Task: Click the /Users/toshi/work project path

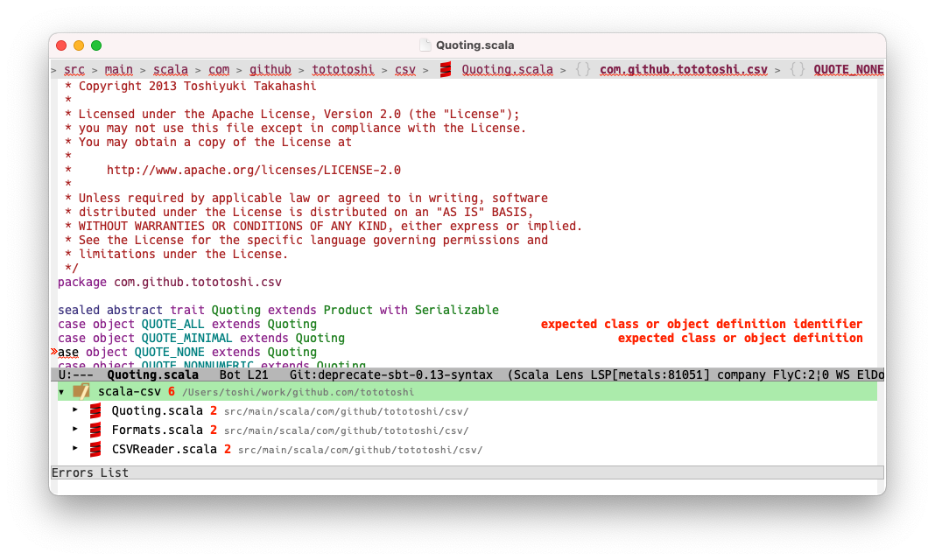Action: point(299,392)
